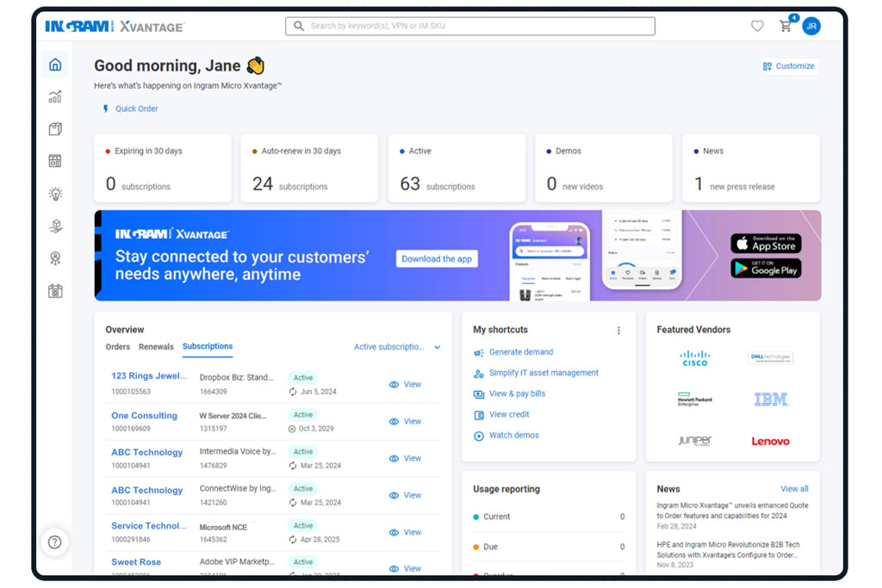Click the box-shaped products sidebar icon

point(55,129)
